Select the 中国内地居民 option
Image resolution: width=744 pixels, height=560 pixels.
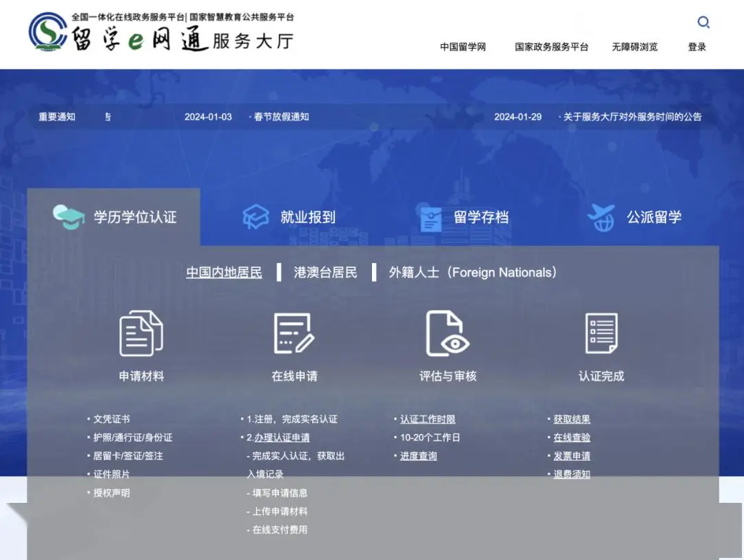pyautogui.click(x=224, y=273)
